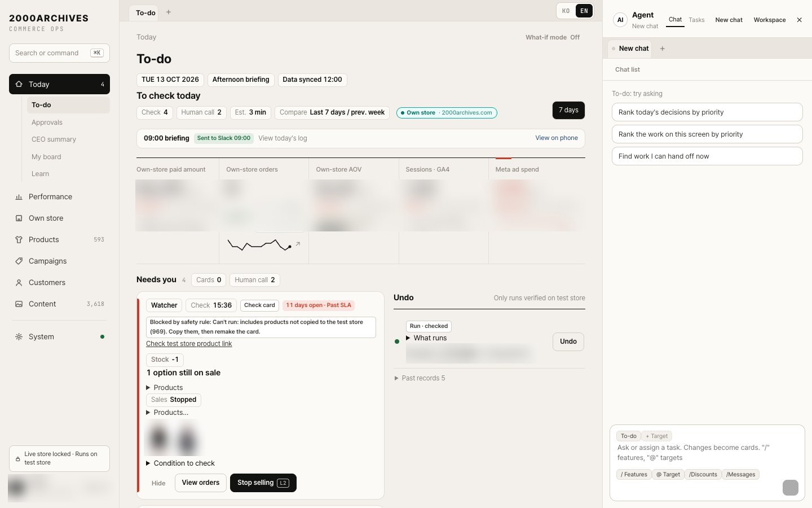The image size is (812, 508).
Task: Click the Own store shop icon
Action: (x=19, y=218)
